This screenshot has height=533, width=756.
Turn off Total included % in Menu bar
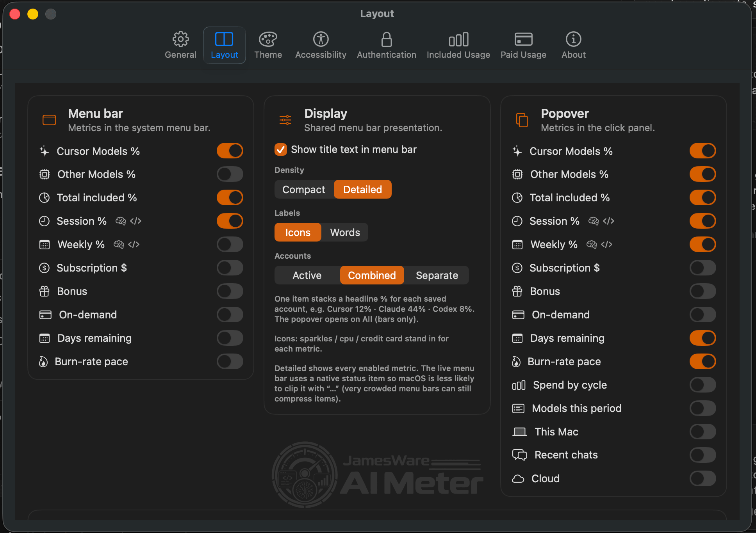pyautogui.click(x=230, y=198)
